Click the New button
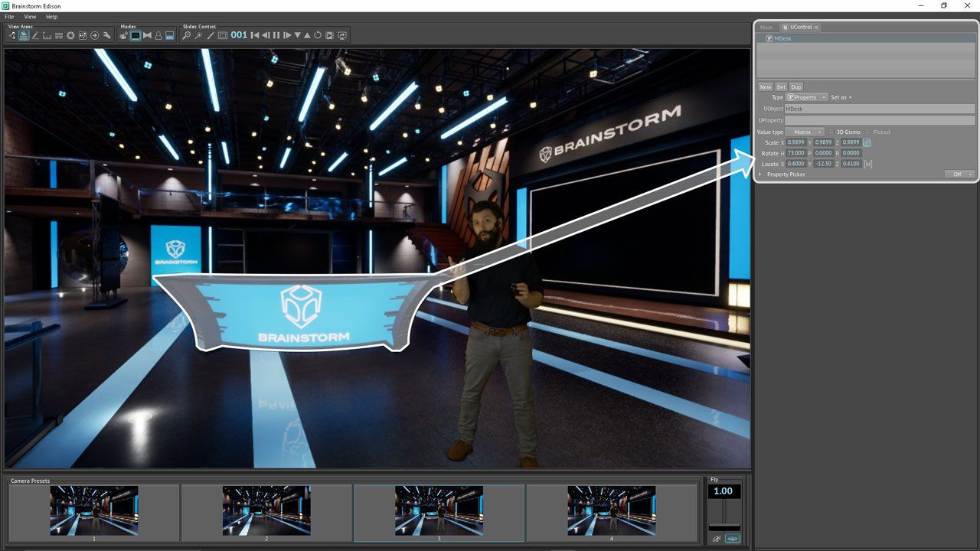This screenshot has width=980, height=551. point(765,87)
